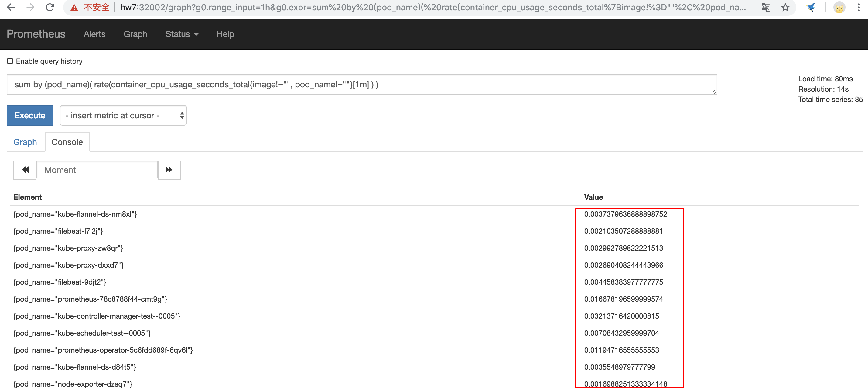
Task: Click the Execute button
Action: pyautogui.click(x=30, y=115)
